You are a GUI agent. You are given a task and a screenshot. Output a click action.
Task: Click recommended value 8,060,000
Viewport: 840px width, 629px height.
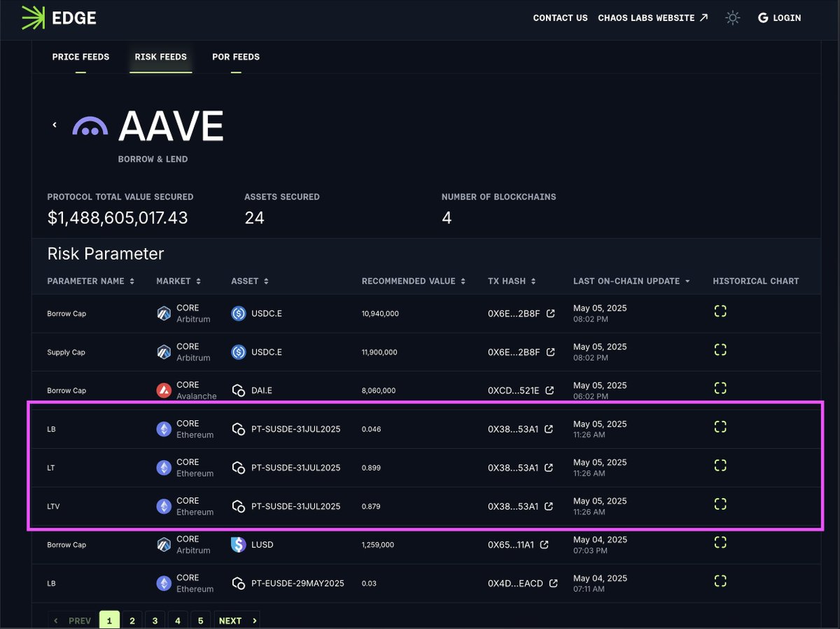pos(379,391)
